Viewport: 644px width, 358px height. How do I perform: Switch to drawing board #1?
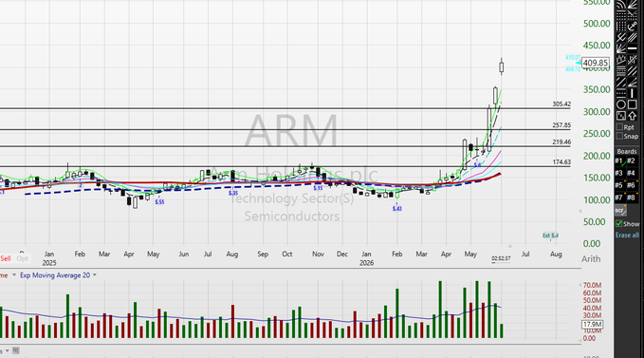[x=619, y=160]
